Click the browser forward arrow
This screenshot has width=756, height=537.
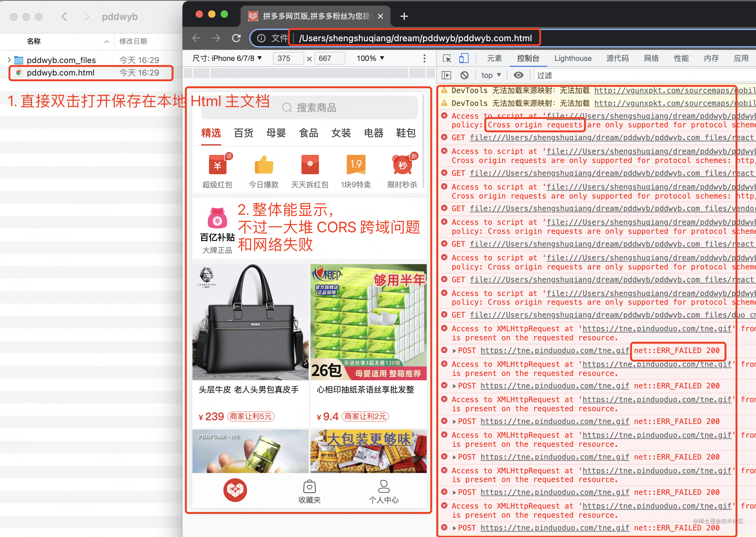[x=216, y=38]
